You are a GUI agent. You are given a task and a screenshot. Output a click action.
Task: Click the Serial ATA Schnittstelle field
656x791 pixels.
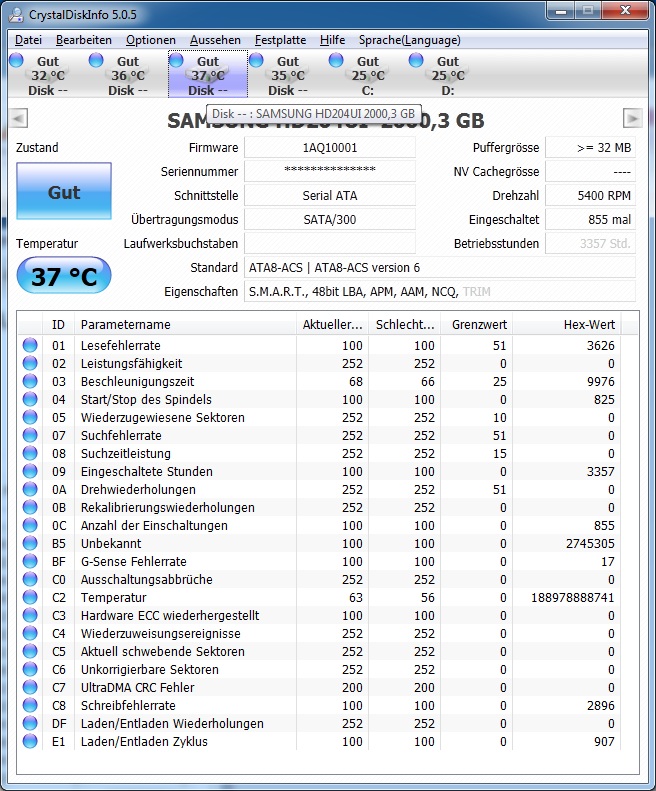[330, 195]
